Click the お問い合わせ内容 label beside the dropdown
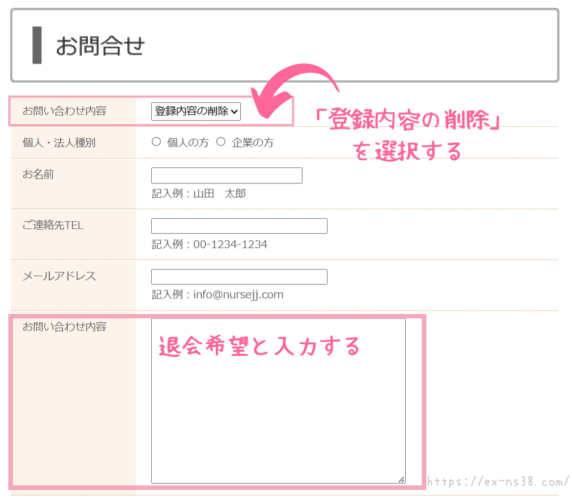Viewport: 572px width, 502px height. click(x=64, y=111)
